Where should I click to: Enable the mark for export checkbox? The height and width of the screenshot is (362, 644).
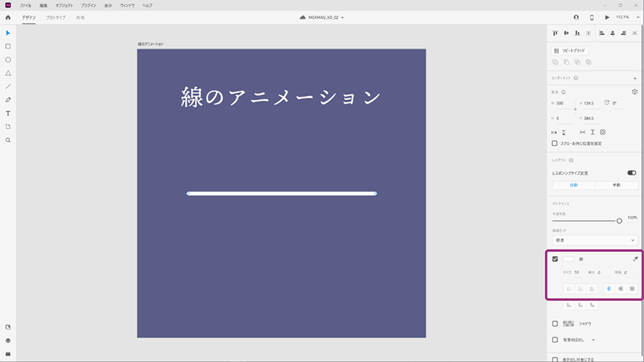pos(555,360)
